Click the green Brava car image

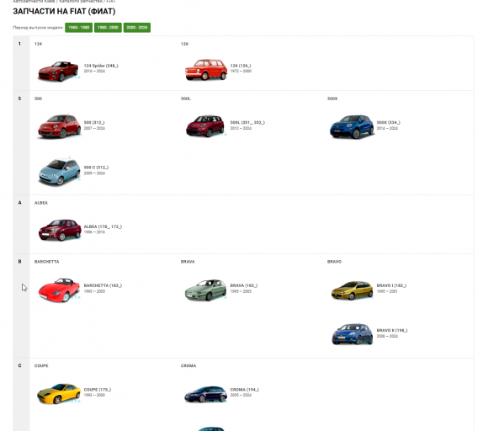pos(205,290)
